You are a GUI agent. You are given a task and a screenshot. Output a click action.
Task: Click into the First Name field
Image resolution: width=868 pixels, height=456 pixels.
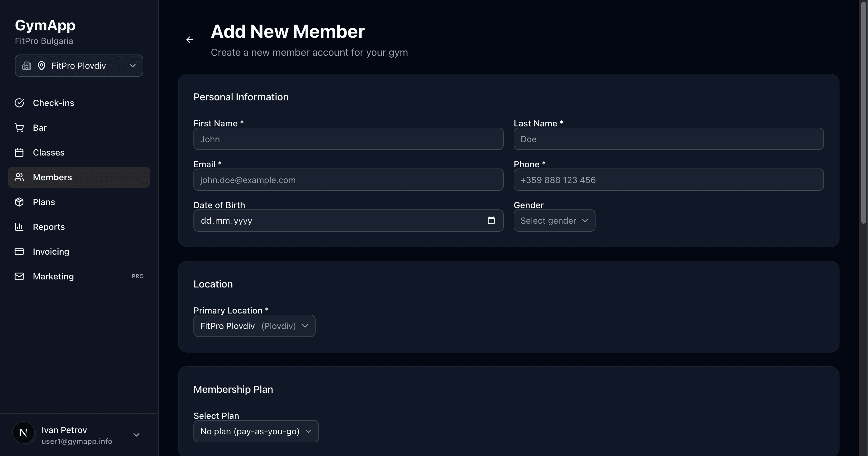click(348, 139)
